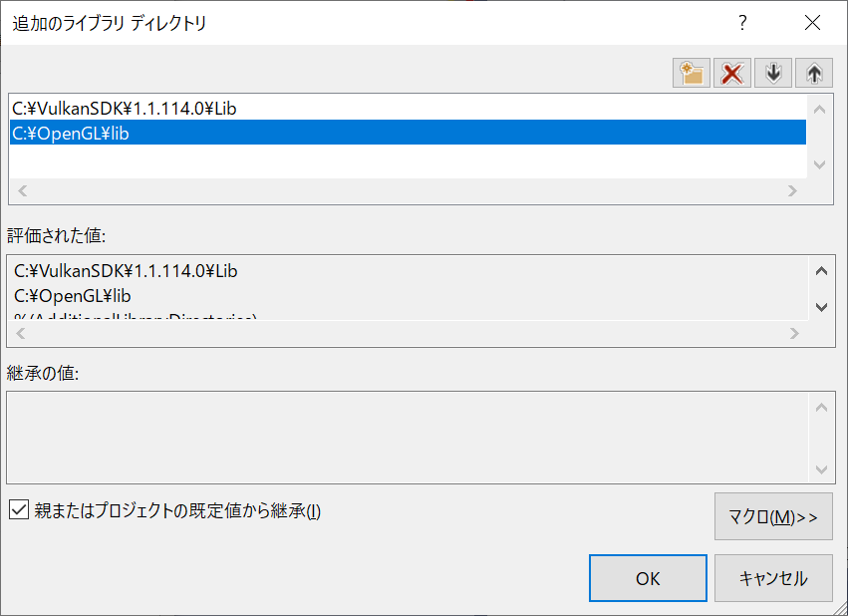Click the up scroll arrow in the 継承の値 box
The height and width of the screenshot is (616, 848).
(x=821, y=408)
